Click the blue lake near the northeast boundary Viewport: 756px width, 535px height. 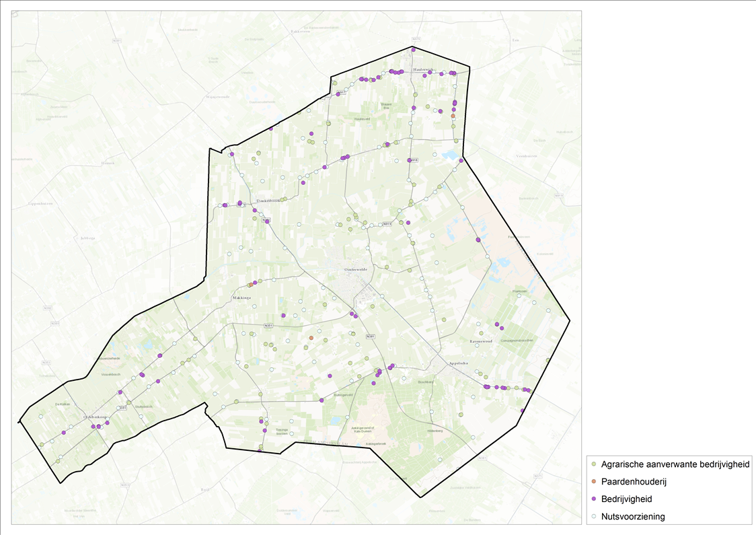tap(449, 155)
